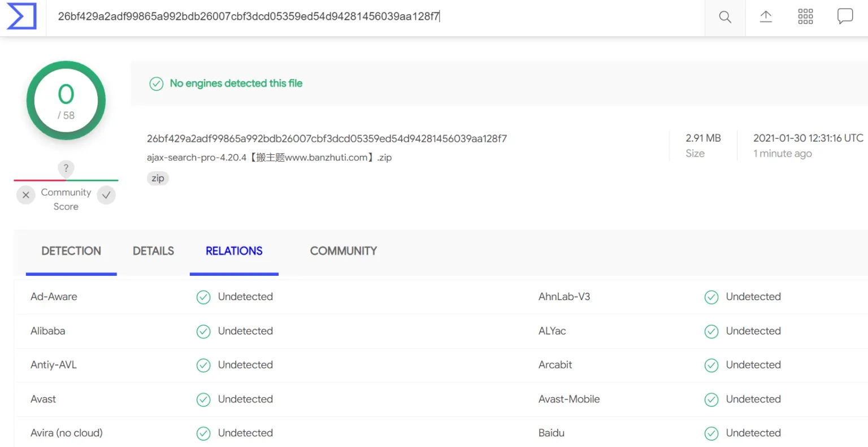Screen dimensions: 868x447
Task: Switch to the DETAILS tab
Action: [x=153, y=251]
